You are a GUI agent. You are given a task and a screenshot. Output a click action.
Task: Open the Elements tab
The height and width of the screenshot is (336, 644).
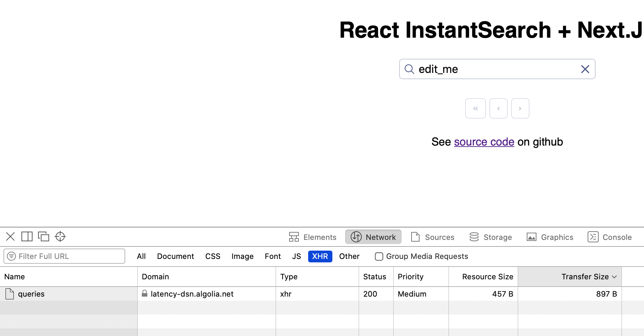313,237
